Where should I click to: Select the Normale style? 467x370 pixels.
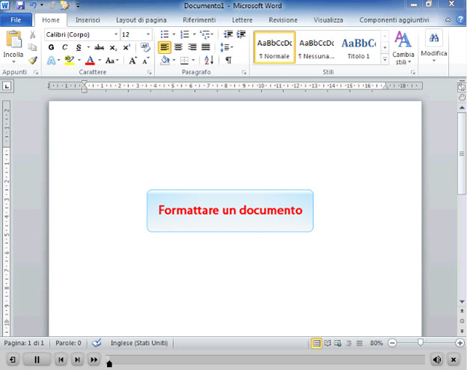[274, 47]
